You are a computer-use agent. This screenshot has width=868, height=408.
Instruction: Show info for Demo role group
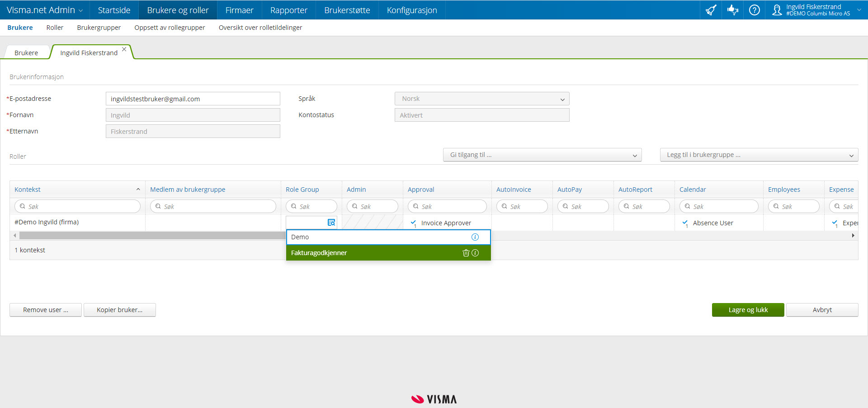point(475,237)
